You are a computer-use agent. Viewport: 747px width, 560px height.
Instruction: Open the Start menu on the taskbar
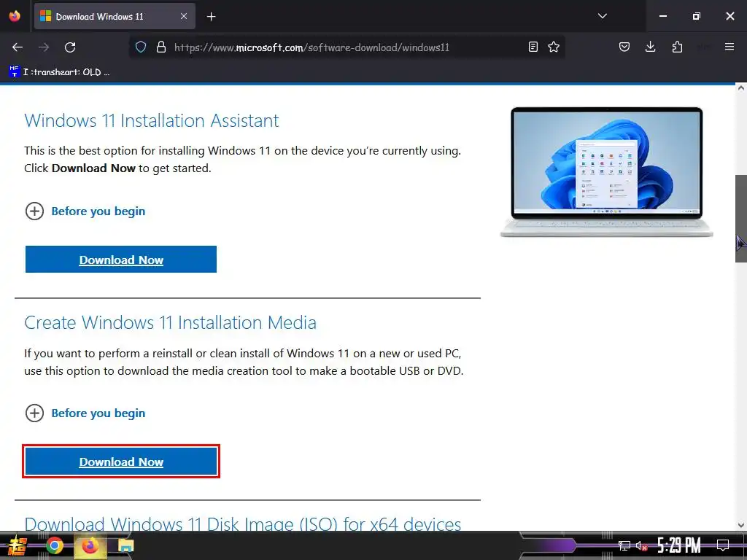tap(18, 545)
